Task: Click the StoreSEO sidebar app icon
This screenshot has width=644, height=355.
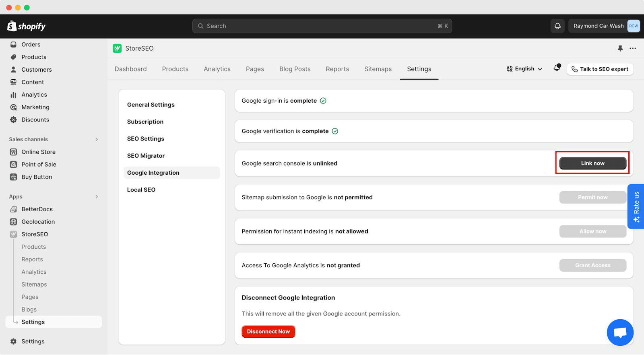Action: click(x=13, y=234)
